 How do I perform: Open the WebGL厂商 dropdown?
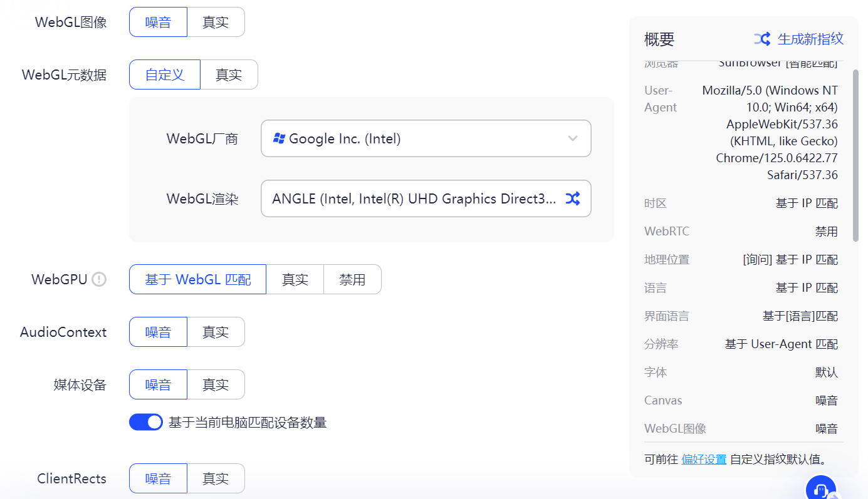pyautogui.click(x=426, y=138)
